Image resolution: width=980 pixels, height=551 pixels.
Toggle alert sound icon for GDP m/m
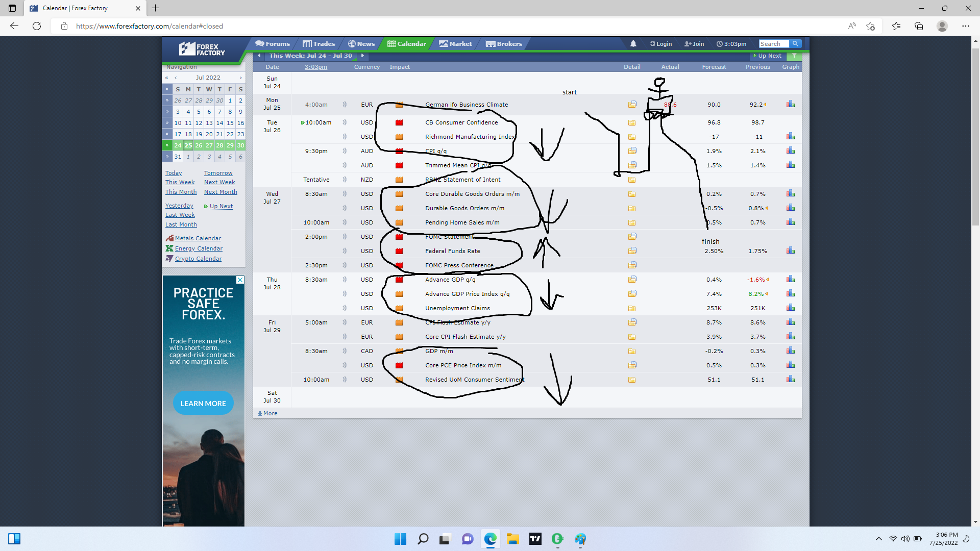point(345,351)
